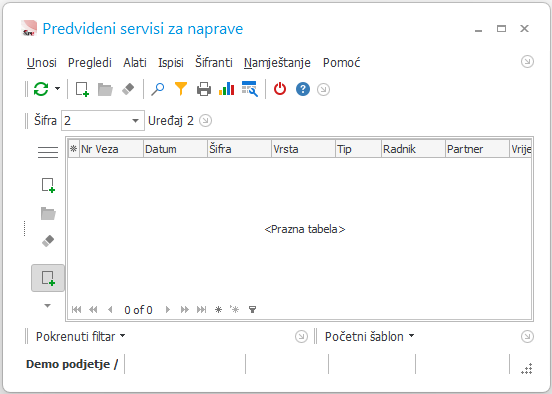552x394 pixels.
Task: Click arrow icon right of Početni šablon bar
Action: [527, 336]
